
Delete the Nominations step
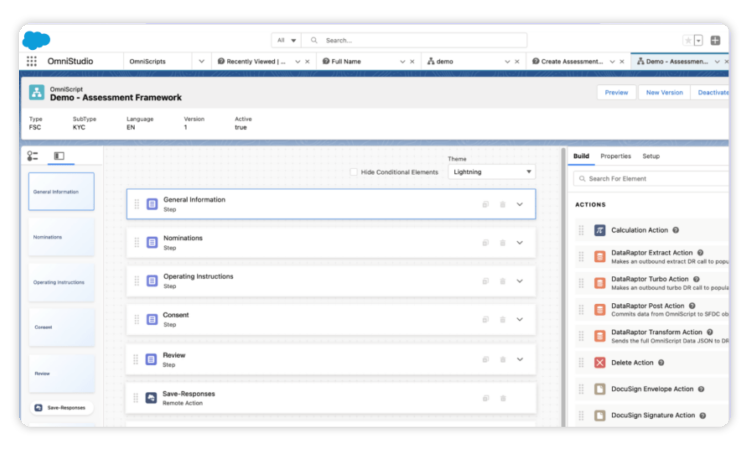503,242
